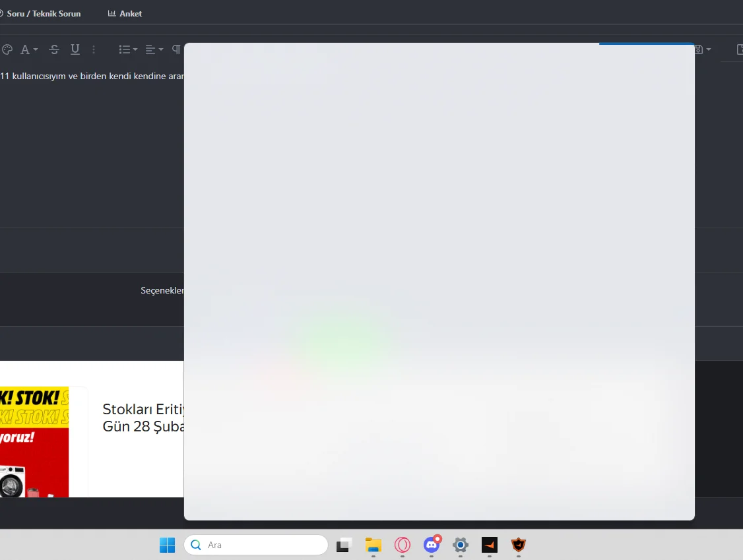This screenshot has height=560, width=743.
Task: Open the text color palette tool
Action: click(x=7, y=49)
